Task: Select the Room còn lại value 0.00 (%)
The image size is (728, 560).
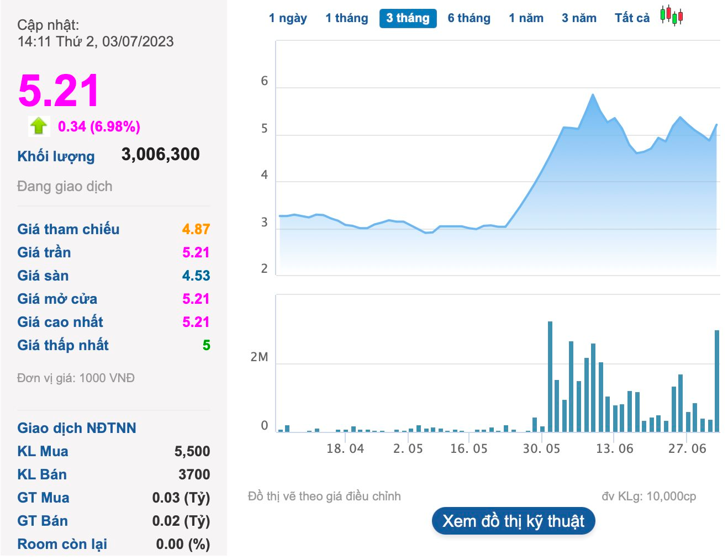Action: [183, 544]
